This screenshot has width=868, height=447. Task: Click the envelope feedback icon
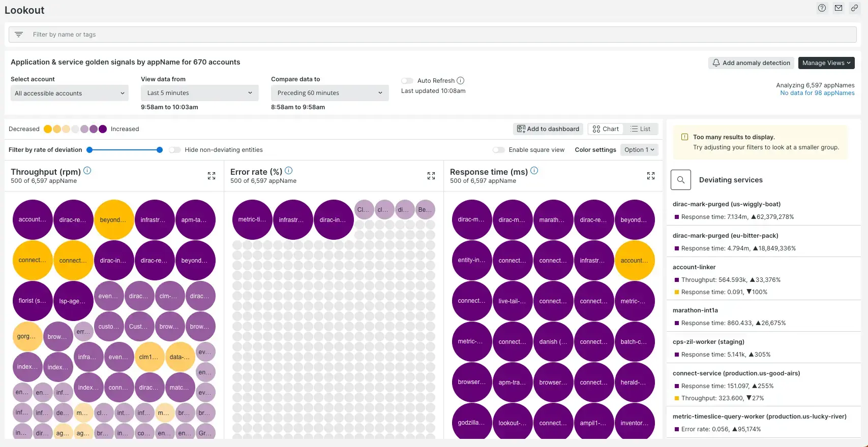(839, 8)
